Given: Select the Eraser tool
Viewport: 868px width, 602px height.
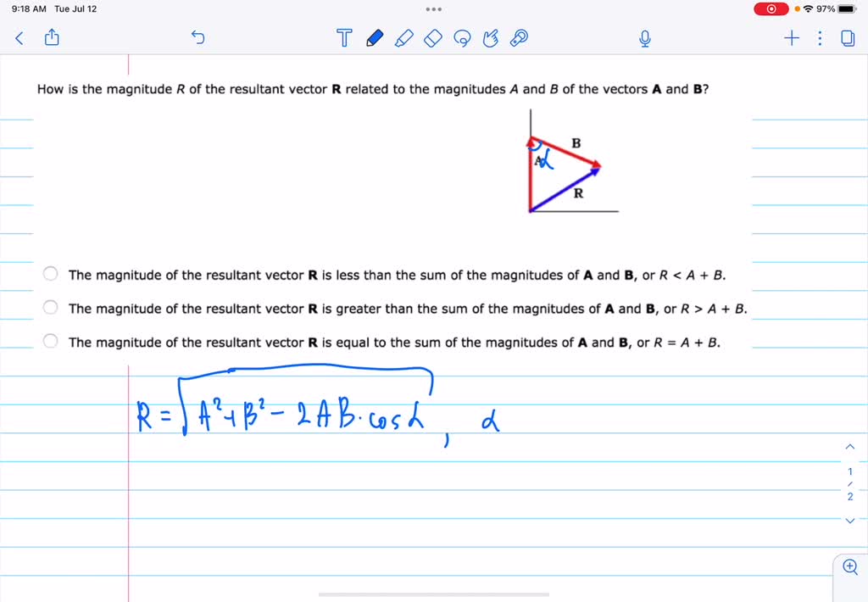Looking at the screenshot, I should (432, 37).
